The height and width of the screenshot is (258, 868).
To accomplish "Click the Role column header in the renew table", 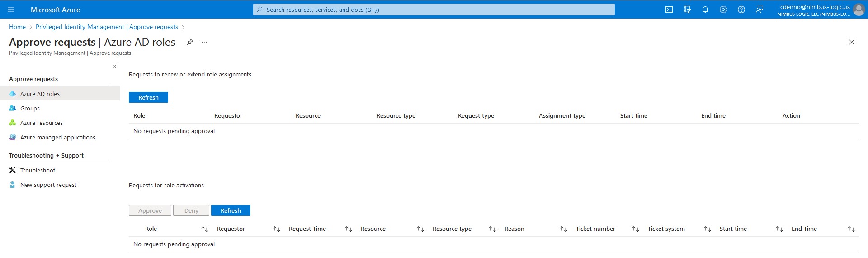I will coord(139,115).
